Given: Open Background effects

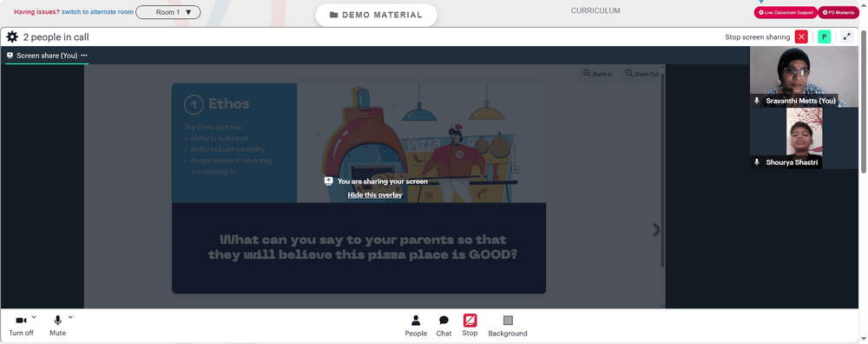Looking at the screenshot, I should [508, 326].
